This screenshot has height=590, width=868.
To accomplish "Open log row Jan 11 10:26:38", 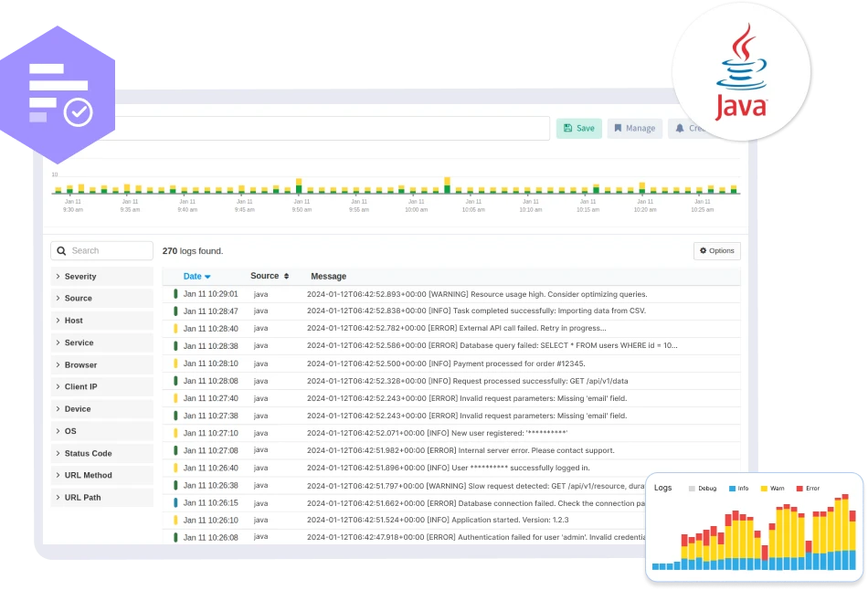I will pos(404,485).
